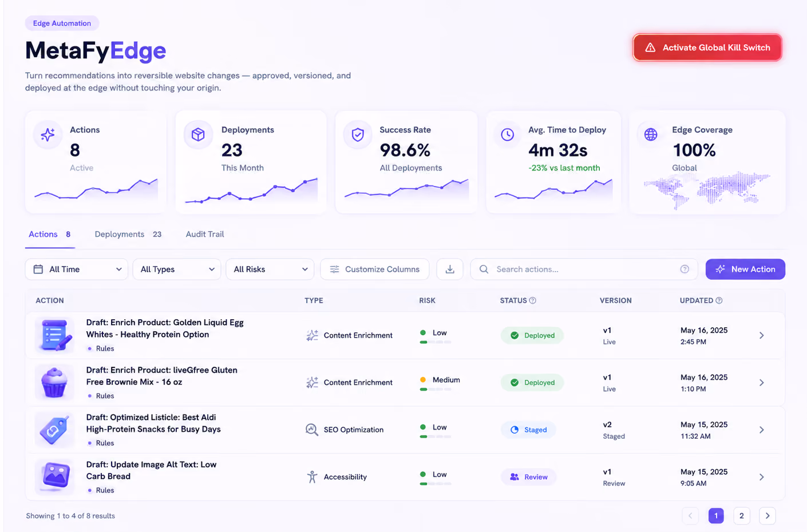Click the info icon next to UPDATED header
The width and height of the screenshot is (807, 532).
[719, 300]
